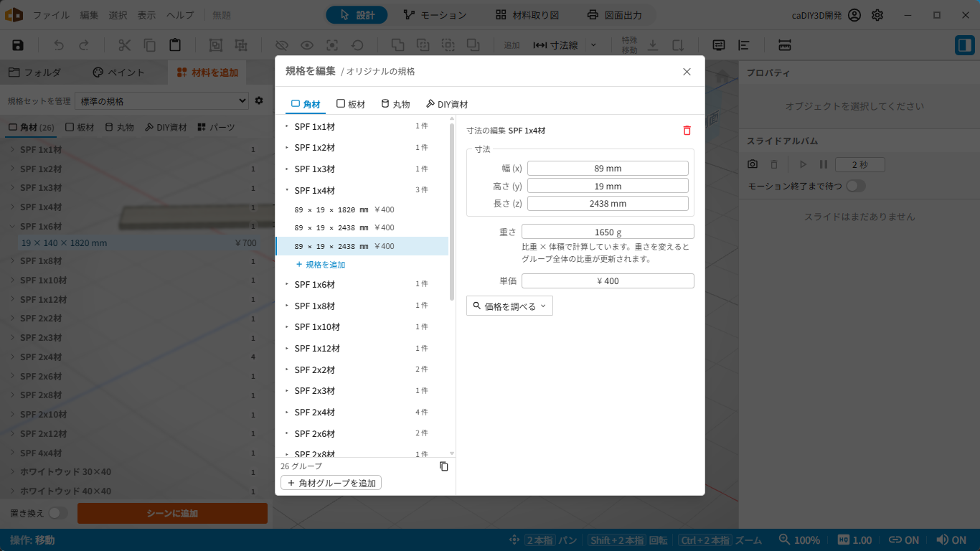Click the slide album camera icon
The image size is (980, 551).
(753, 164)
